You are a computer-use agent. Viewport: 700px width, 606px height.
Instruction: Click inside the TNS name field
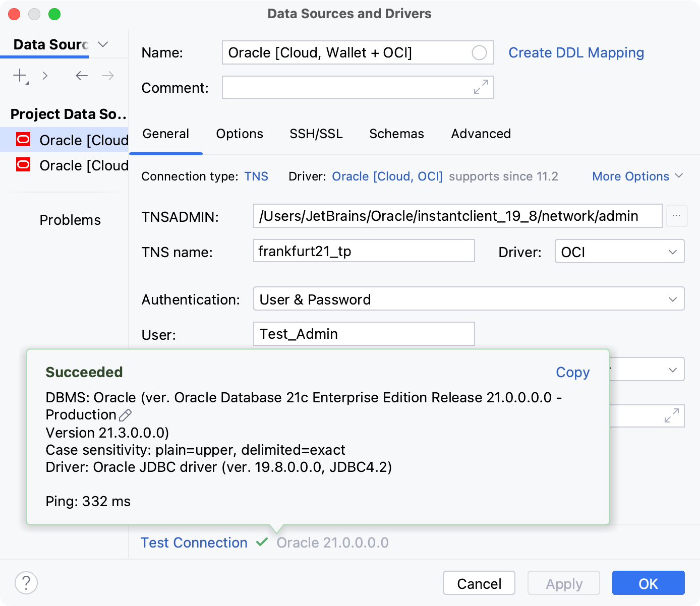coord(364,251)
